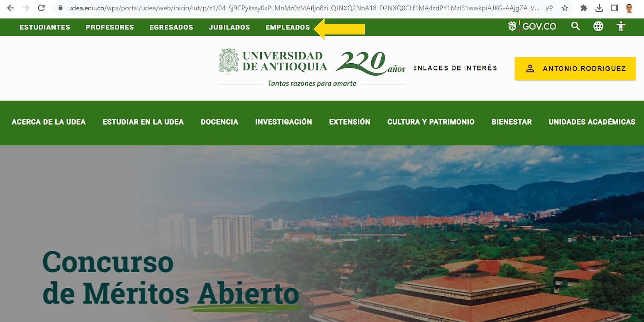The height and width of the screenshot is (322, 644).
Task: Click the Concurso de Méritos Abierto banner
Action: (322, 233)
